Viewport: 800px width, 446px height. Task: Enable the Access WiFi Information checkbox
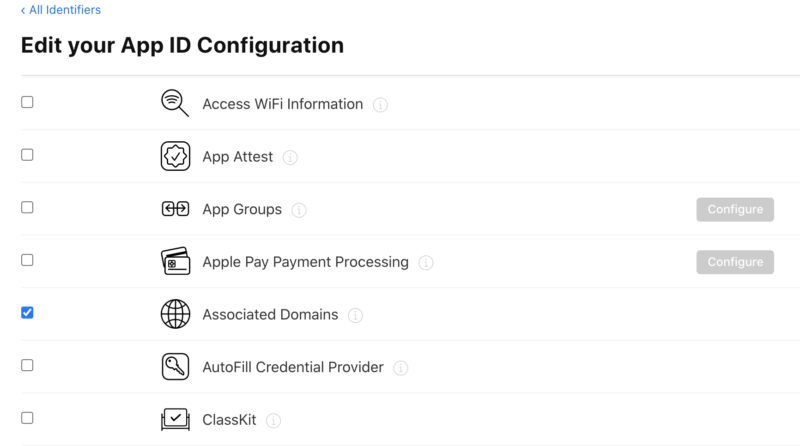(27, 102)
